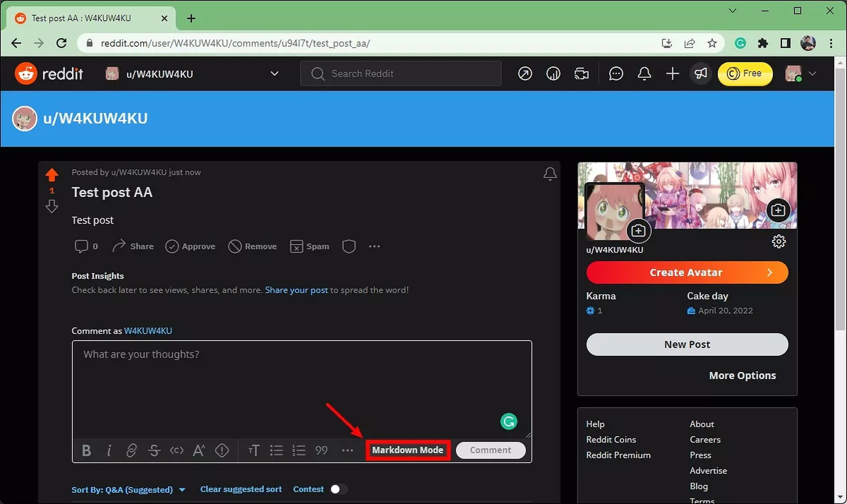The height and width of the screenshot is (504, 847).
Task: Open the post overflow actions menu
Action: coord(374,246)
